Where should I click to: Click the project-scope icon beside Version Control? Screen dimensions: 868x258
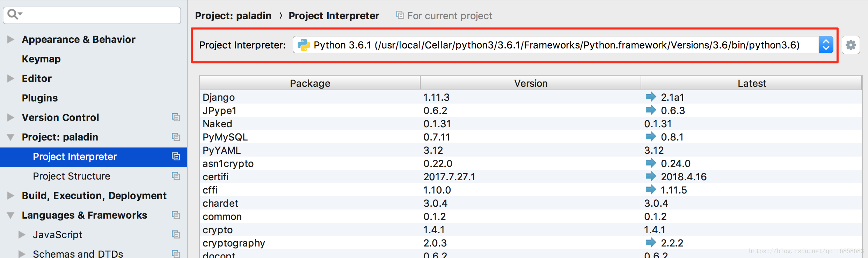tap(176, 117)
